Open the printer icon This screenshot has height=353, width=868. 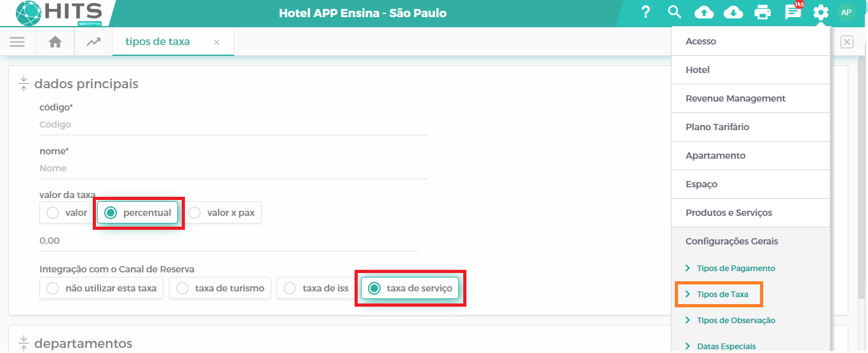[x=763, y=12]
